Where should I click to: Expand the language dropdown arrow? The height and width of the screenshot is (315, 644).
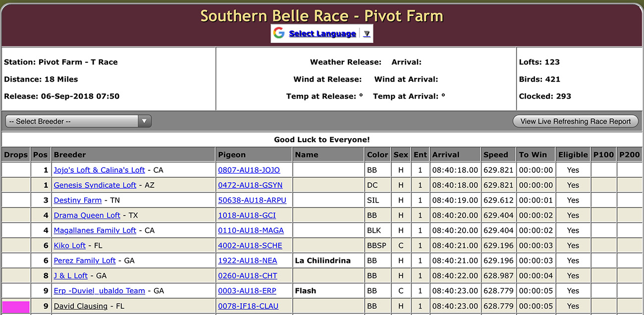pyautogui.click(x=367, y=34)
